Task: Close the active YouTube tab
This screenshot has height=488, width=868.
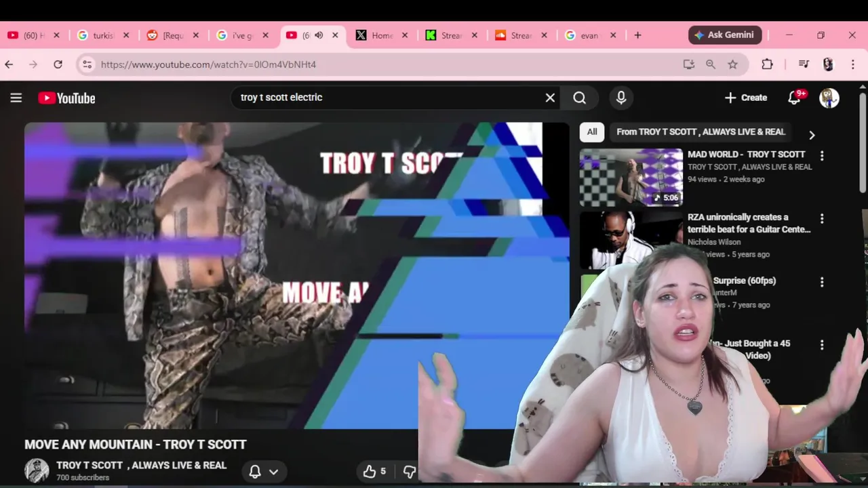Action: coord(335,35)
